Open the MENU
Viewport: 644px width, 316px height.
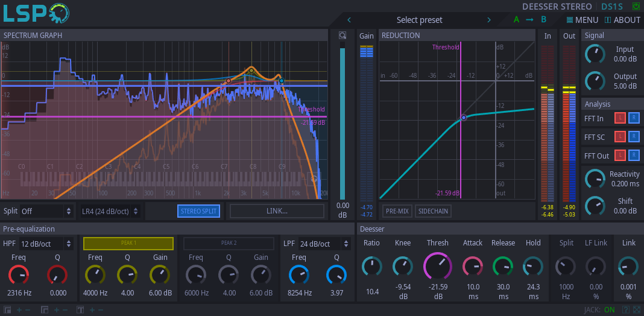pos(582,20)
